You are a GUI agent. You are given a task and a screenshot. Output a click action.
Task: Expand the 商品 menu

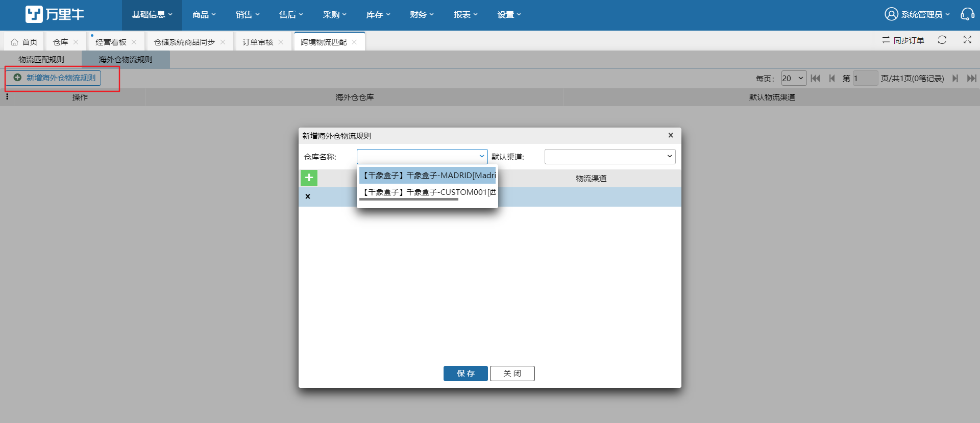[204, 15]
